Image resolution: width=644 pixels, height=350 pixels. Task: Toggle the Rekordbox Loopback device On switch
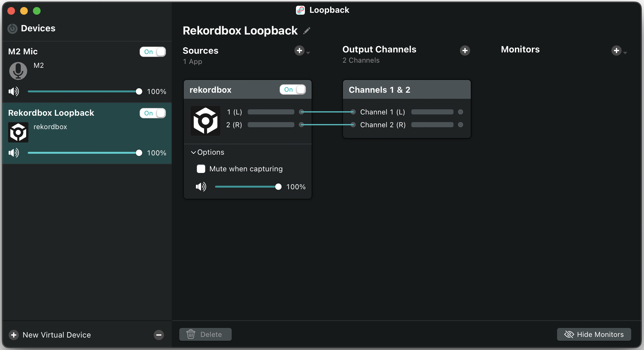point(153,113)
